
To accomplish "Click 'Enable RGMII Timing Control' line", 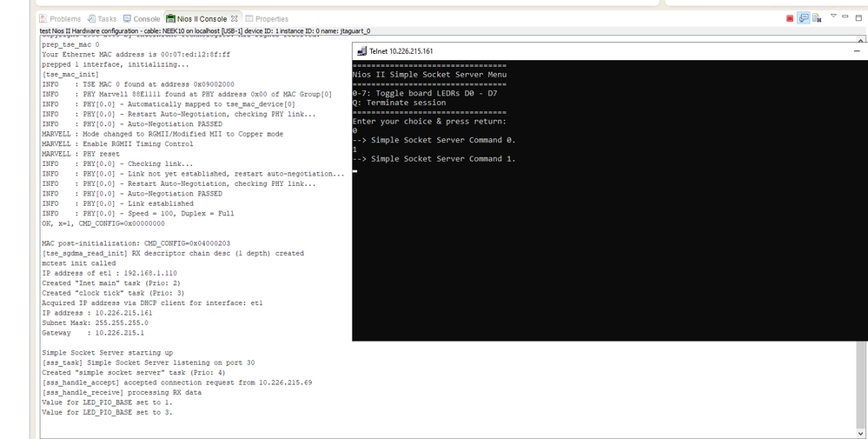I will coord(117,144).
